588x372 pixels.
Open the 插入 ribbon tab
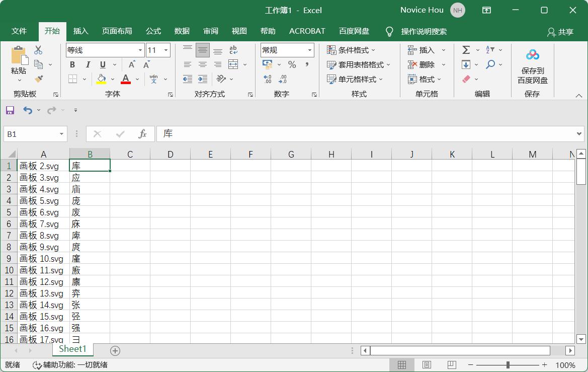tap(80, 31)
